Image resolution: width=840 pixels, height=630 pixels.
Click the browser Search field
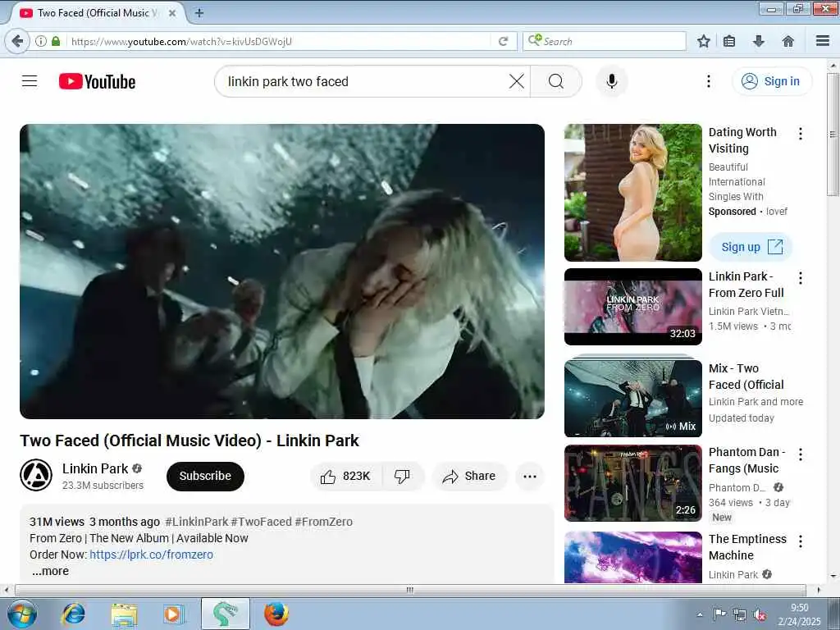[x=605, y=41]
